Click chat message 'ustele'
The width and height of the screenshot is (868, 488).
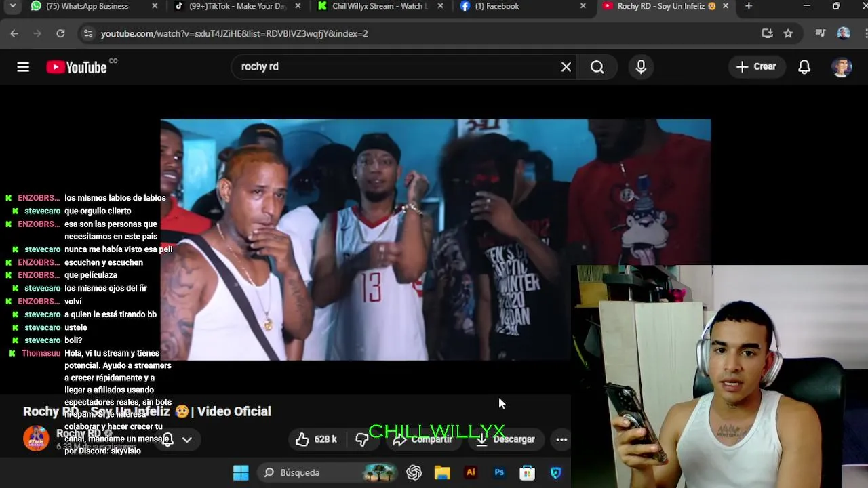coord(76,327)
